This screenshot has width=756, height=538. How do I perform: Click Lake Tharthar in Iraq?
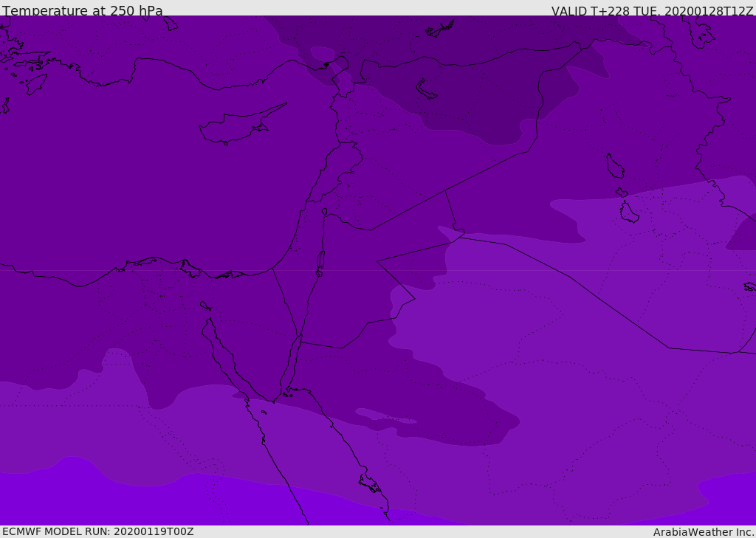pyautogui.click(x=614, y=166)
